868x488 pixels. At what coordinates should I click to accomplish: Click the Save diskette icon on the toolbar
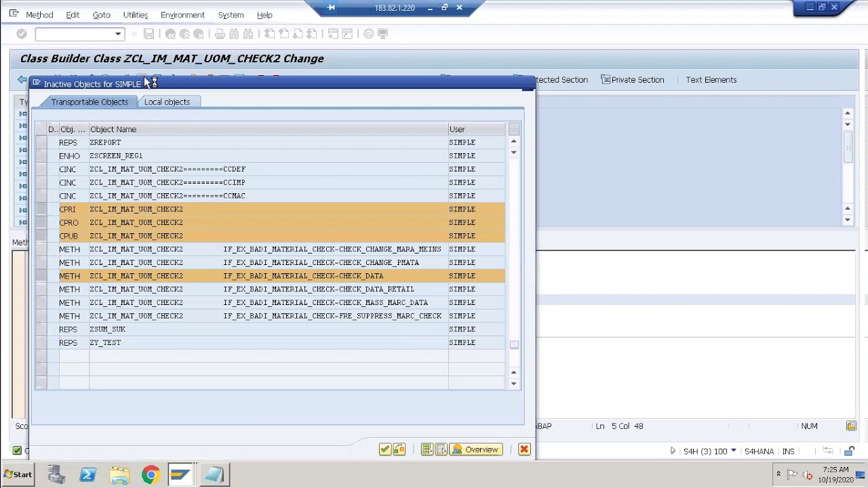149,34
